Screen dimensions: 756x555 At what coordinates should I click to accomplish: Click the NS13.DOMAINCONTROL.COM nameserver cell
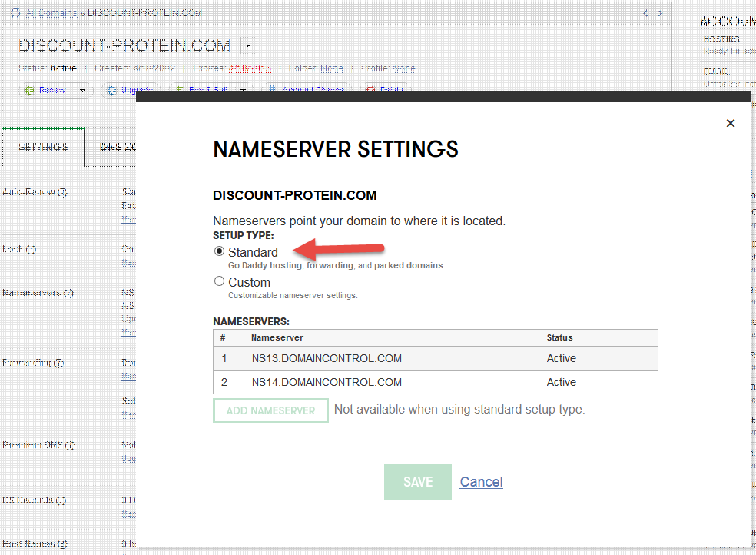pyautogui.click(x=391, y=358)
